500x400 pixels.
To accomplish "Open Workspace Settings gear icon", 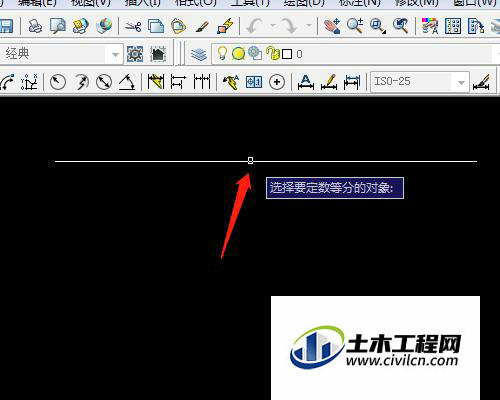I will (135, 54).
